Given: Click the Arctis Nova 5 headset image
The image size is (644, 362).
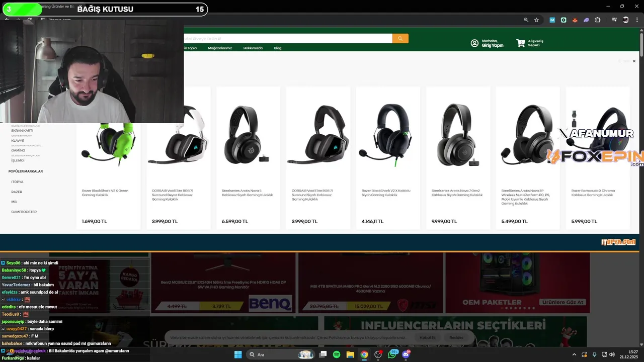Looking at the screenshot, I should point(247,135).
